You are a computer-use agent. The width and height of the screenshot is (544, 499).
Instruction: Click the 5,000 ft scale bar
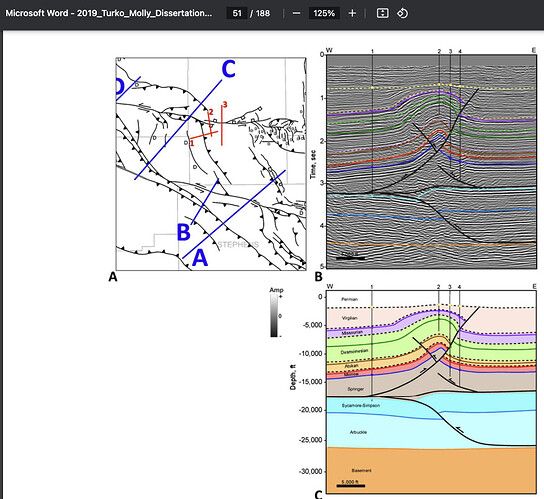[350, 484]
